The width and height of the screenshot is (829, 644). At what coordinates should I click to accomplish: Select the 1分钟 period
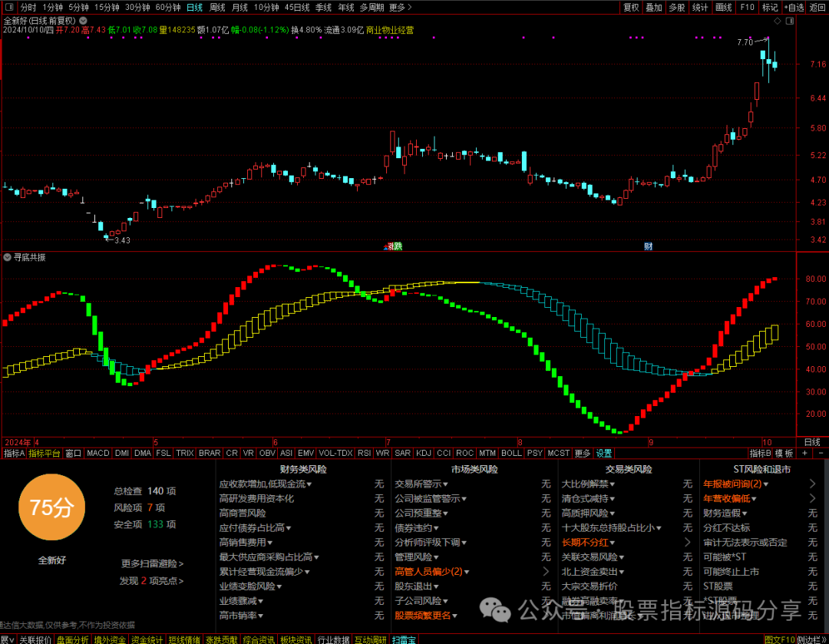point(52,8)
